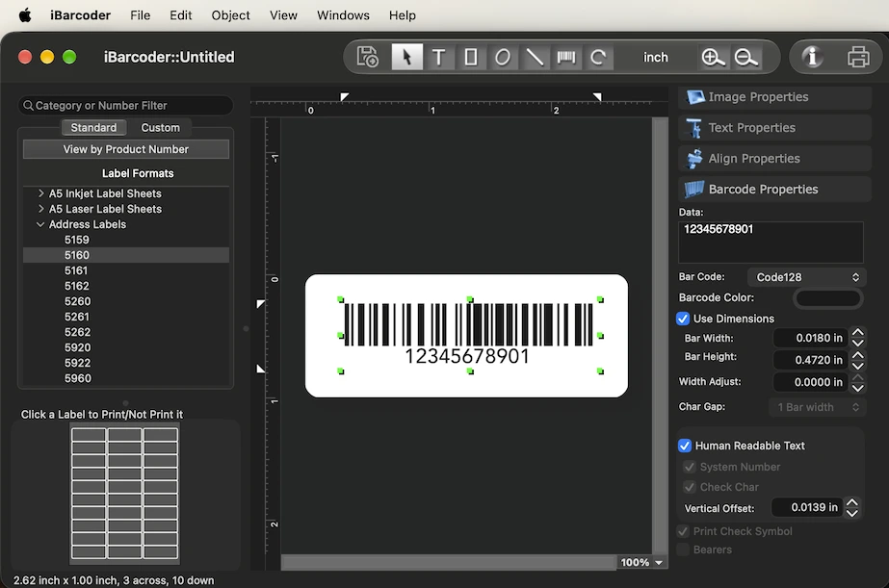Toggle the Use Dimensions checkbox
Screen dimensions: 889x588
pos(683,319)
